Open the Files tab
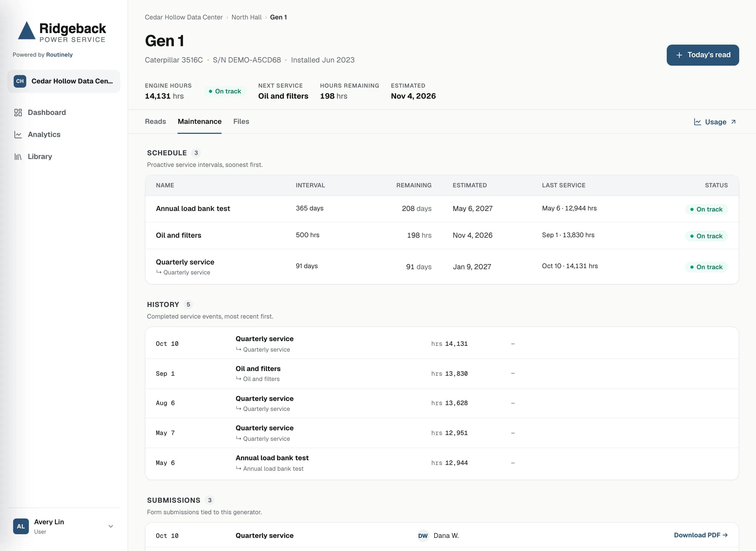The image size is (756, 551). click(x=241, y=121)
